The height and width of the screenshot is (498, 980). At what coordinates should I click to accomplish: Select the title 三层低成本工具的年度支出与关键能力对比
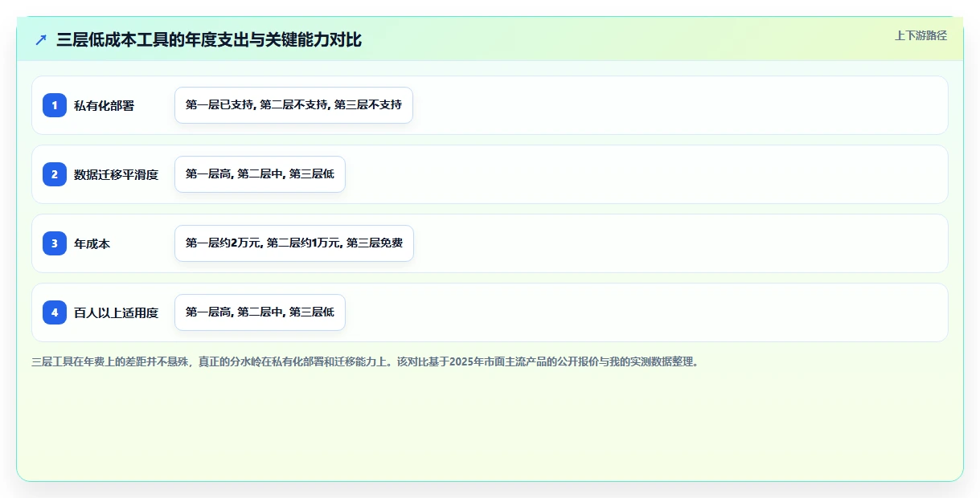[x=209, y=40]
